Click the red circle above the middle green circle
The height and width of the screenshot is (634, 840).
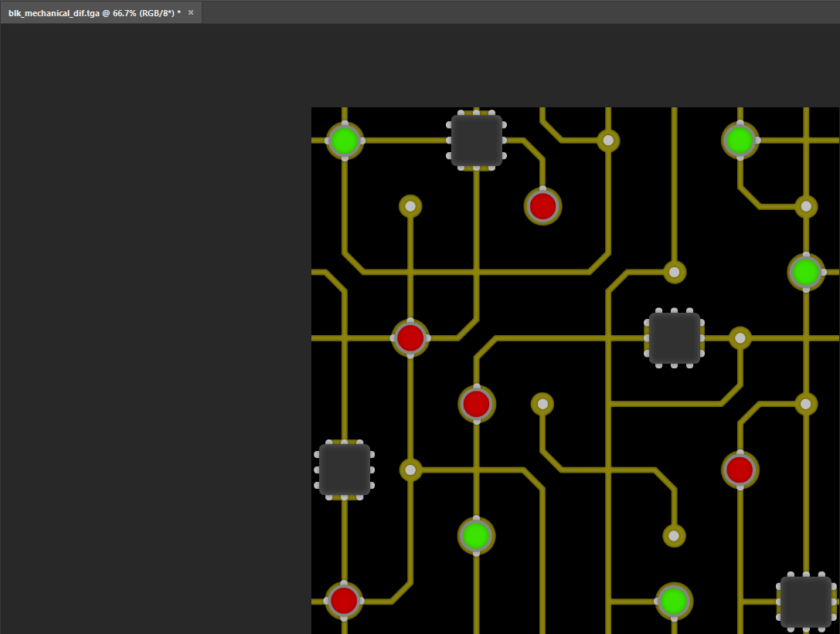pyautogui.click(x=476, y=404)
